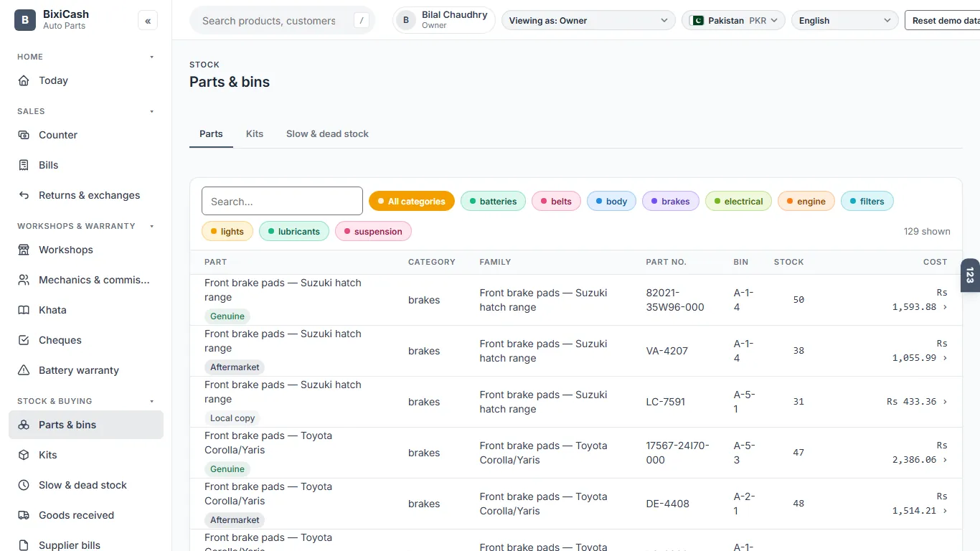Click the Khata book icon
The image size is (980, 551).
(x=24, y=310)
